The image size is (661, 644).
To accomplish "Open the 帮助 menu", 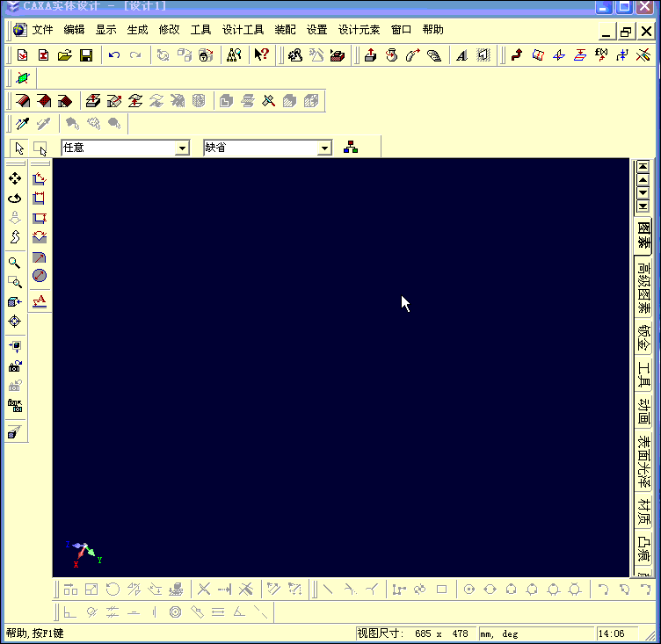I will coord(433,30).
